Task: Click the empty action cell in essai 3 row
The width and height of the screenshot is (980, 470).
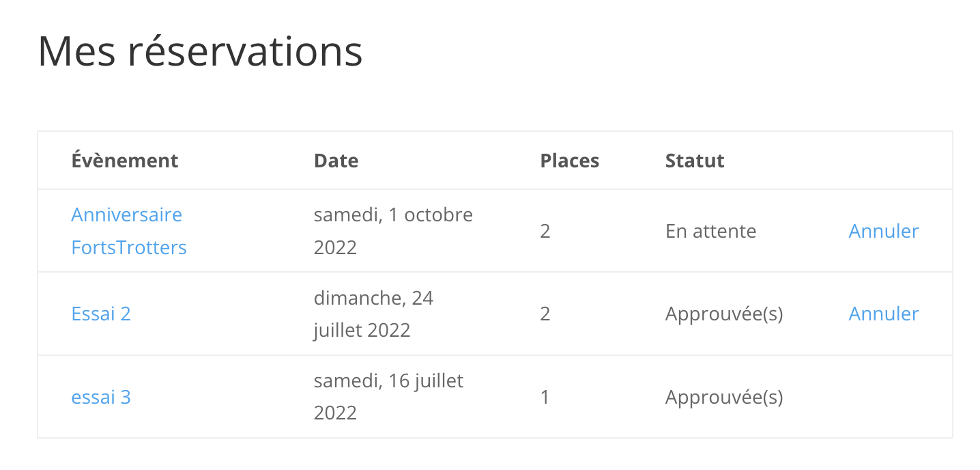Action: [x=883, y=397]
